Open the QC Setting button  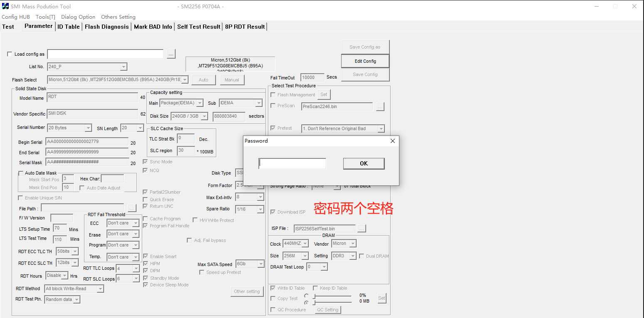point(328,310)
